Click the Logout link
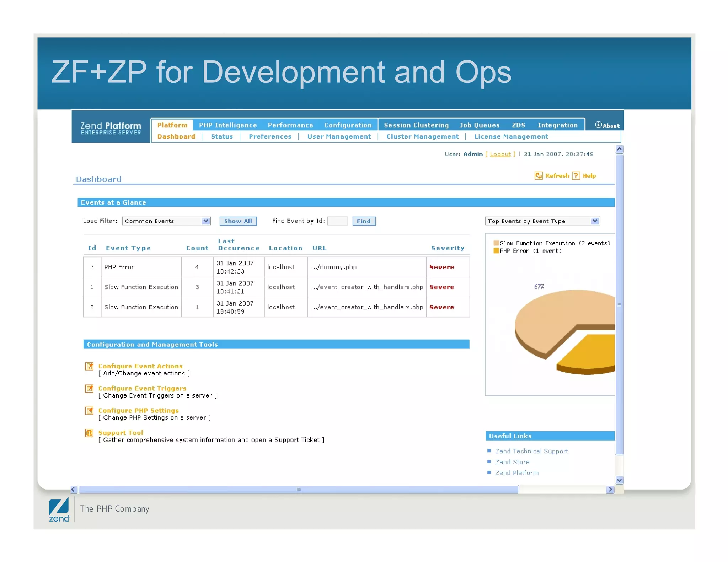728x562 pixels. [500, 154]
